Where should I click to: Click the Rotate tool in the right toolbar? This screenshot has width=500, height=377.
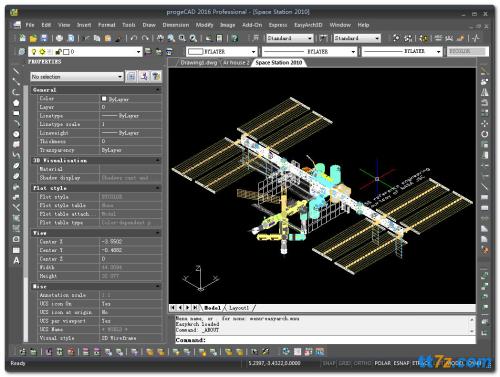(485, 134)
